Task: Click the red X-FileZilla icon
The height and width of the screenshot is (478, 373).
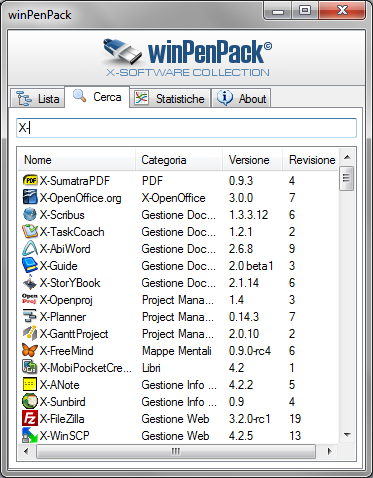Action: pos(30,419)
